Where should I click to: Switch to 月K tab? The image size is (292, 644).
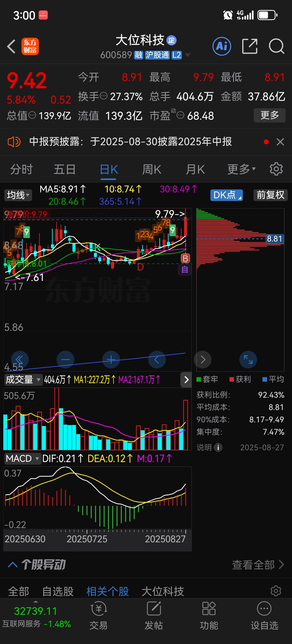tap(196, 169)
